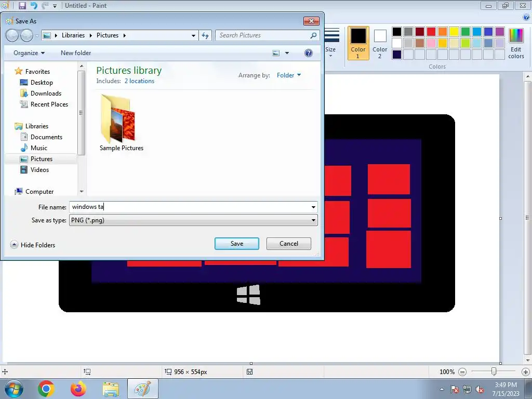The width and height of the screenshot is (532, 399).
Task: Open Windows Explorer from the taskbar
Action: tap(111, 389)
